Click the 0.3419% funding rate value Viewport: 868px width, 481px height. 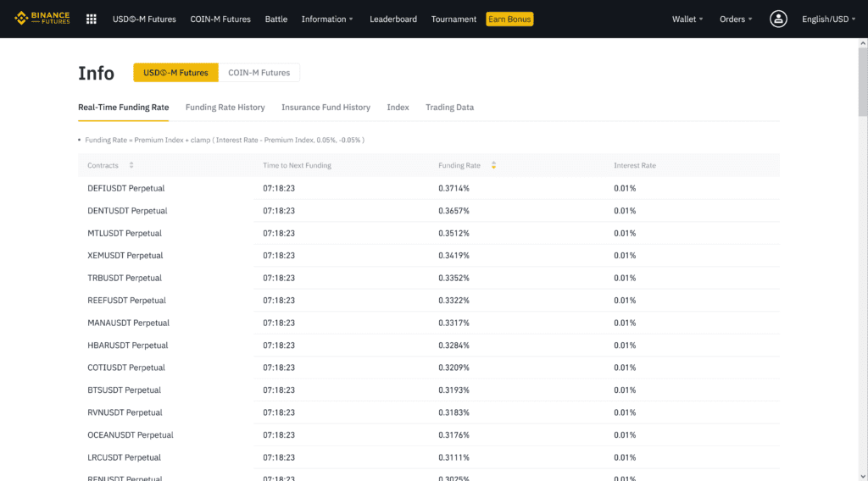click(x=453, y=256)
